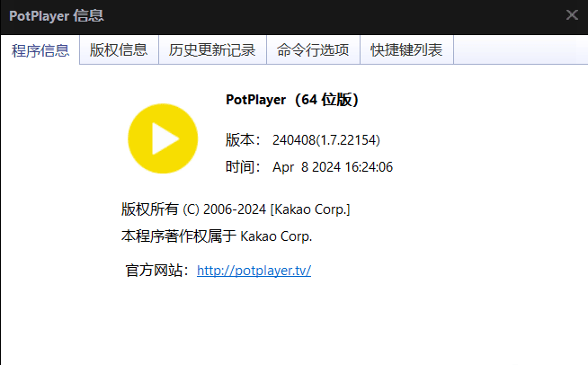The width and height of the screenshot is (588, 365).
Task: Click the 版本 label
Action: [x=243, y=140]
